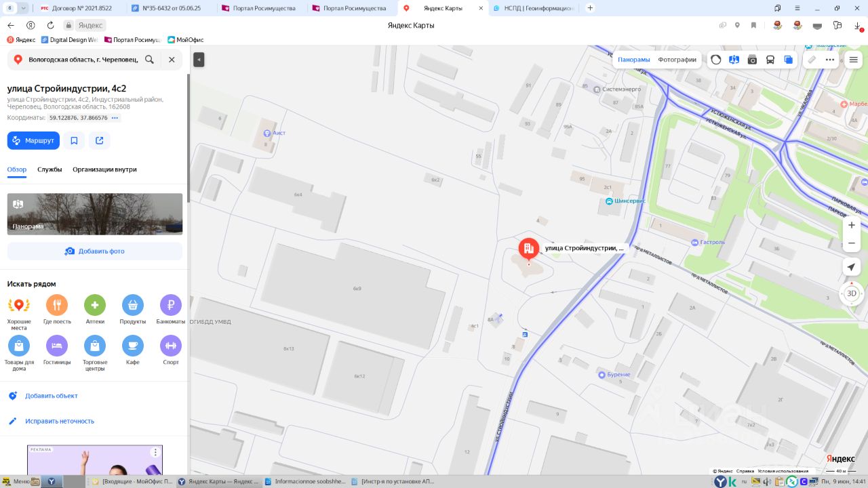Toggle Панорамы map layer
This screenshot has width=868, height=488.
tap(634, 60)
